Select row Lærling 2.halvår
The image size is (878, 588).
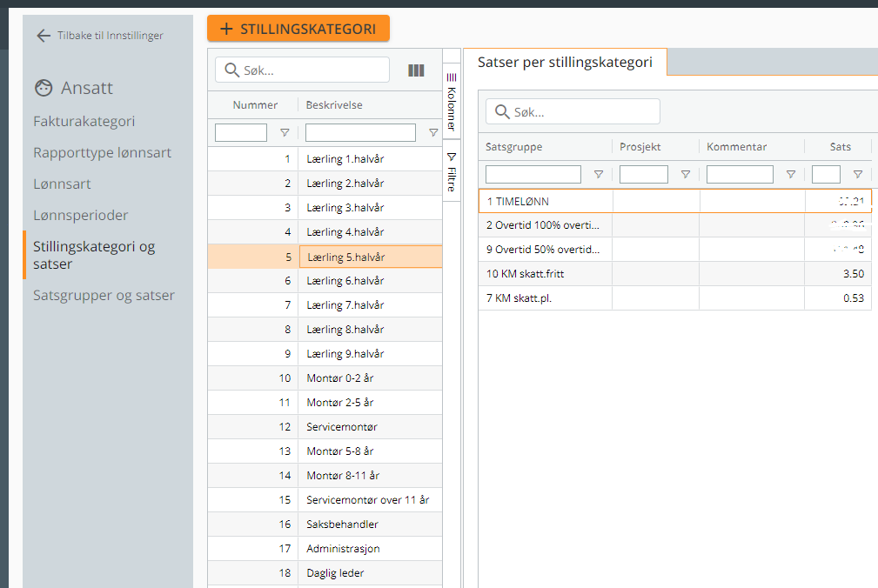click(325, 184)
